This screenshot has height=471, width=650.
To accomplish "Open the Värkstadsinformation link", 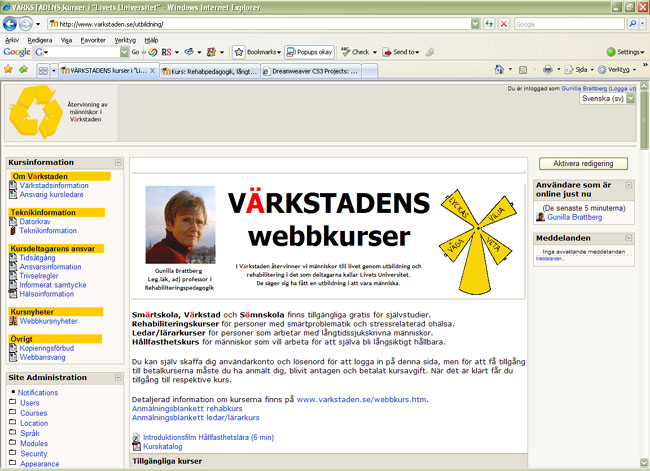I will tap(54, 185).
